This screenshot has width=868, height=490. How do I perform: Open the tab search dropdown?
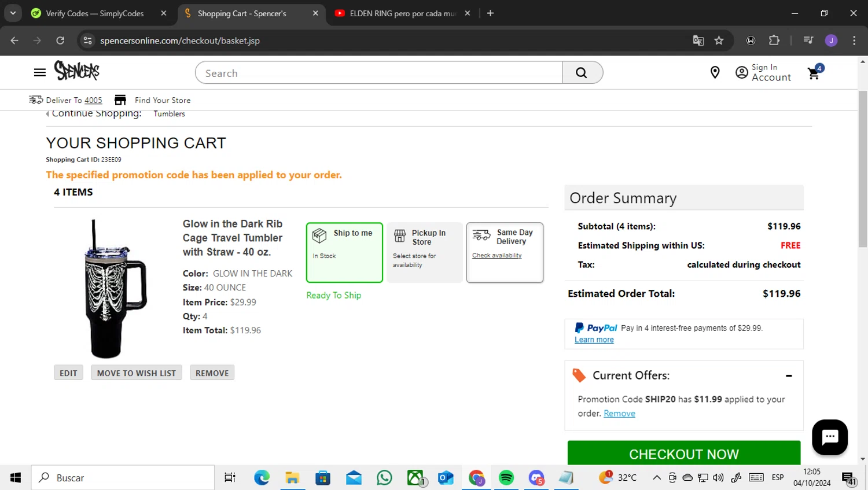(13, 13)
